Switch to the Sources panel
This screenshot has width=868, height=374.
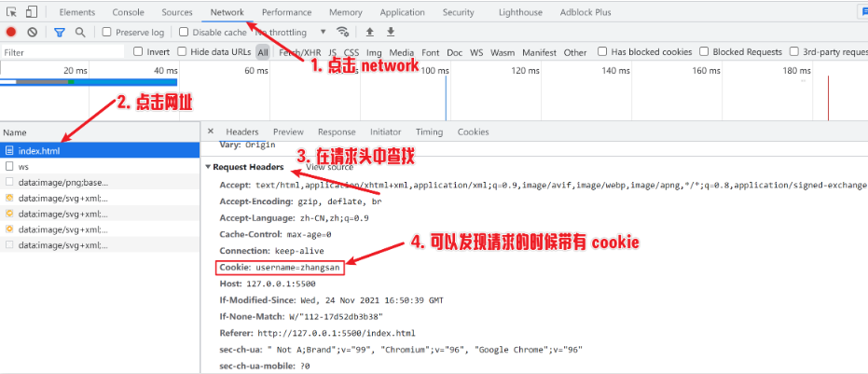point(177,12)
